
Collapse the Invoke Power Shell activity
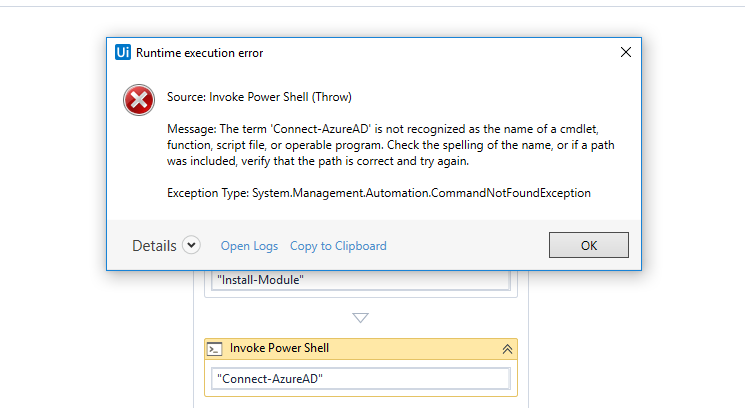click(507, 349)
